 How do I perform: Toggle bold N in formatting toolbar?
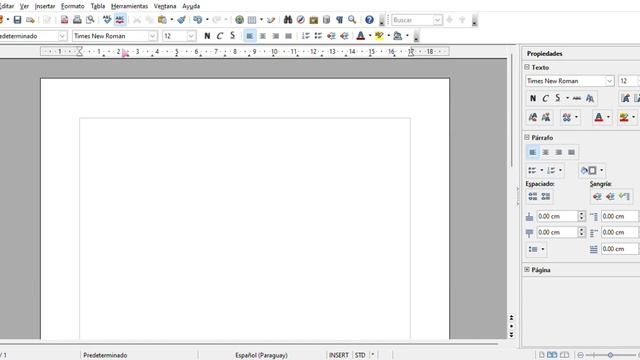pos(207,36)
